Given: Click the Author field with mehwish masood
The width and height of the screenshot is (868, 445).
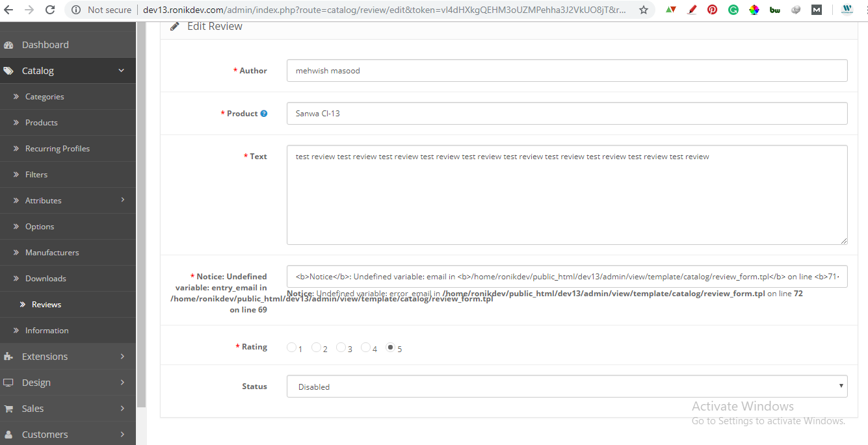Looking at the screenshot, I should (567, 71).
